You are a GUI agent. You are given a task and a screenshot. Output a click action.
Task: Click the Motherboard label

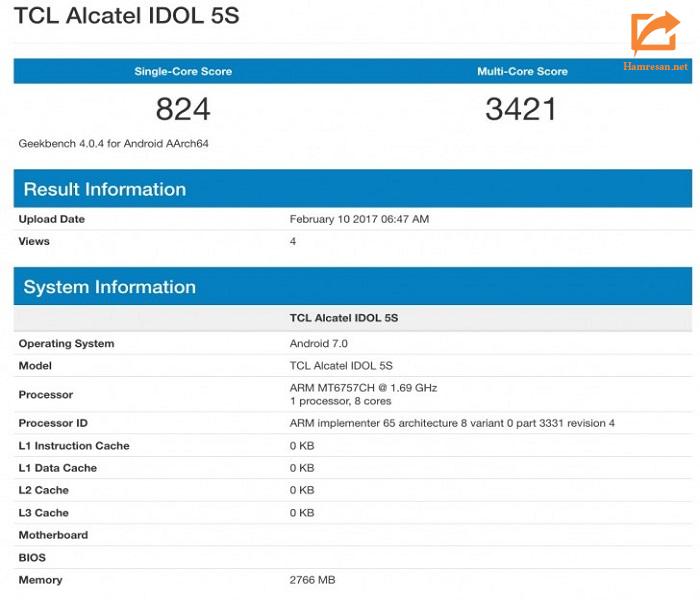pyautogui.click(x=53, y=535)
